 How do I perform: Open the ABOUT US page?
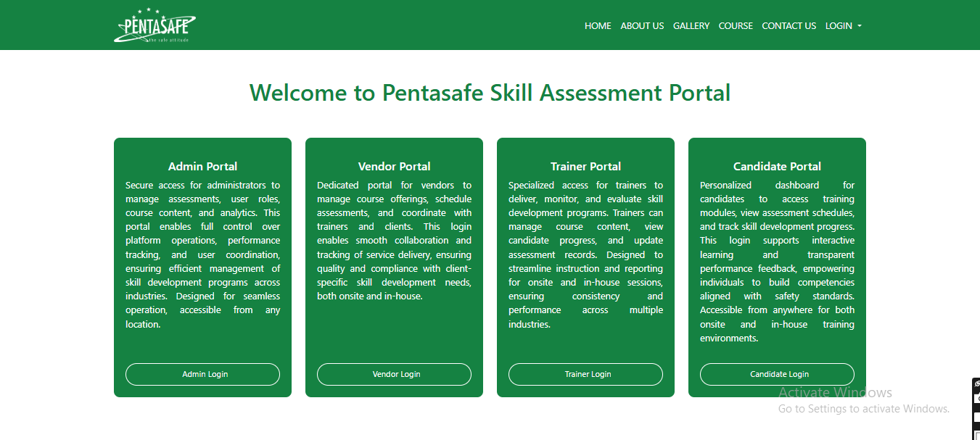coord(642,26)
